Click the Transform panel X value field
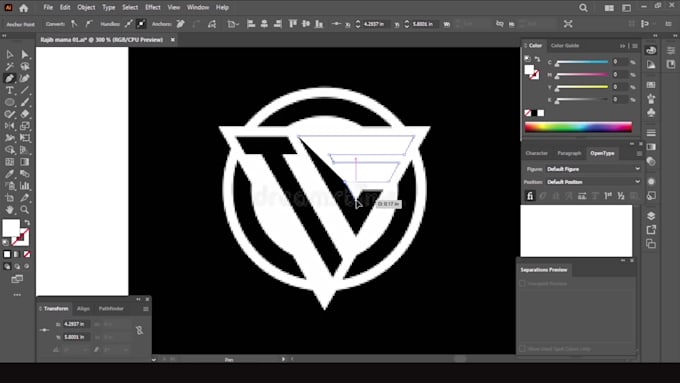The image size is (680, 383). pos(76,324)
